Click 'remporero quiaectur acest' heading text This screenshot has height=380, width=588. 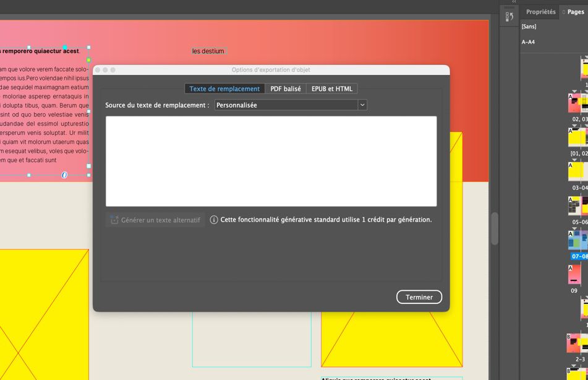(41, 51)
